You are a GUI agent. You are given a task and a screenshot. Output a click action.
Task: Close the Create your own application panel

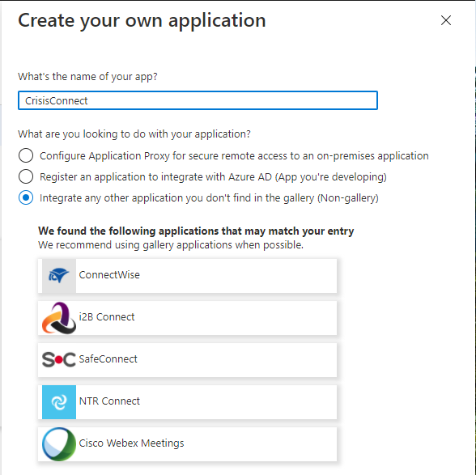[445, 20]
